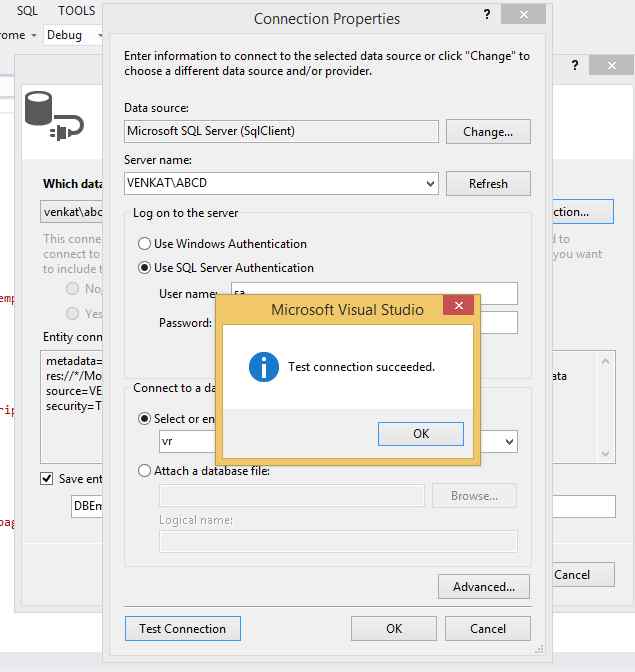Click the blue information icon in the message box
The image size is (635, 672).
coord(263,367)
